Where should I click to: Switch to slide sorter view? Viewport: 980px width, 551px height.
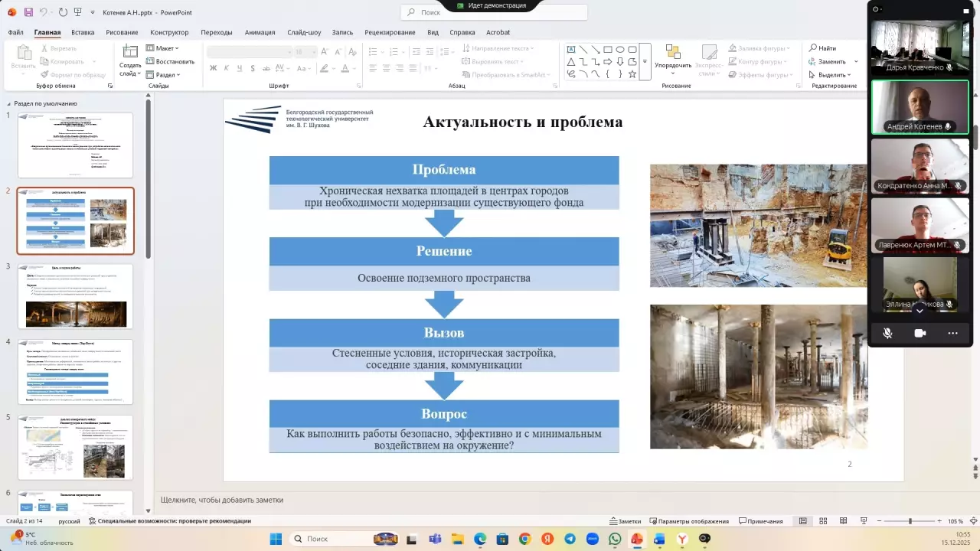click(x=823, y=521)
